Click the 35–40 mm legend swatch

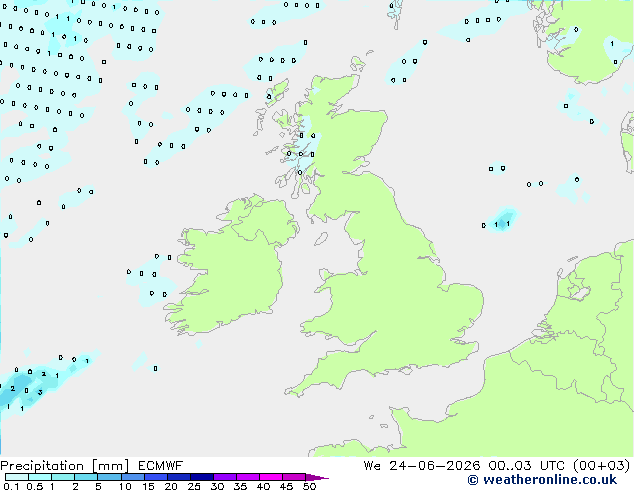pyautogui.click(x=248, y=477)
